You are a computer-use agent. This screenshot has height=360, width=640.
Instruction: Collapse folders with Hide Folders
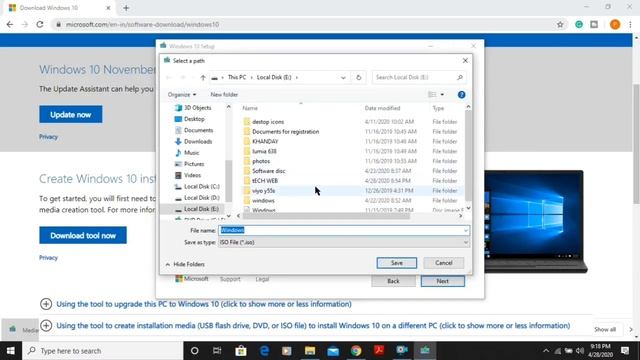coord(185,264)
